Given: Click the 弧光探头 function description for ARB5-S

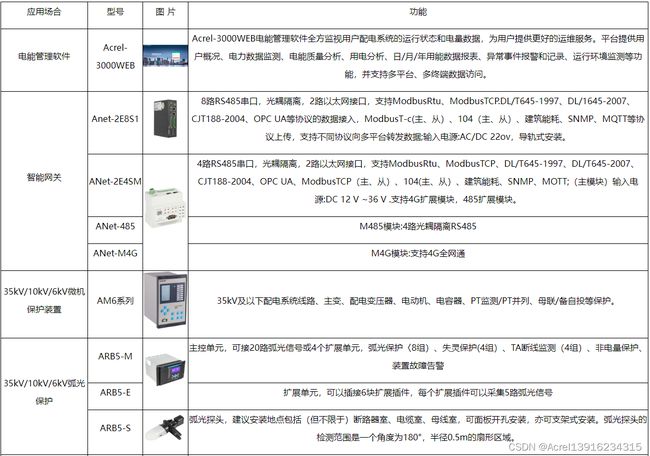Looking at the screenshot, I should click(418, 428).
